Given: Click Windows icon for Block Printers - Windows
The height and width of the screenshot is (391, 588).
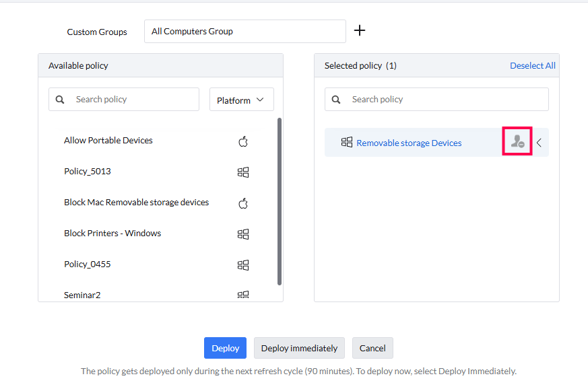Looking at the screenshot, I should click(x=243, y=234).
